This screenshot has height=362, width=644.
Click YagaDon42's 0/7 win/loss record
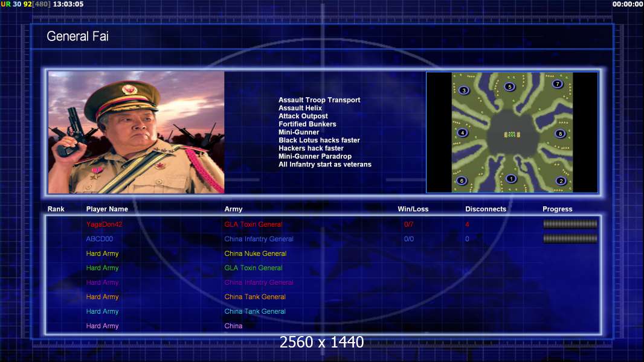pos(408,224)
